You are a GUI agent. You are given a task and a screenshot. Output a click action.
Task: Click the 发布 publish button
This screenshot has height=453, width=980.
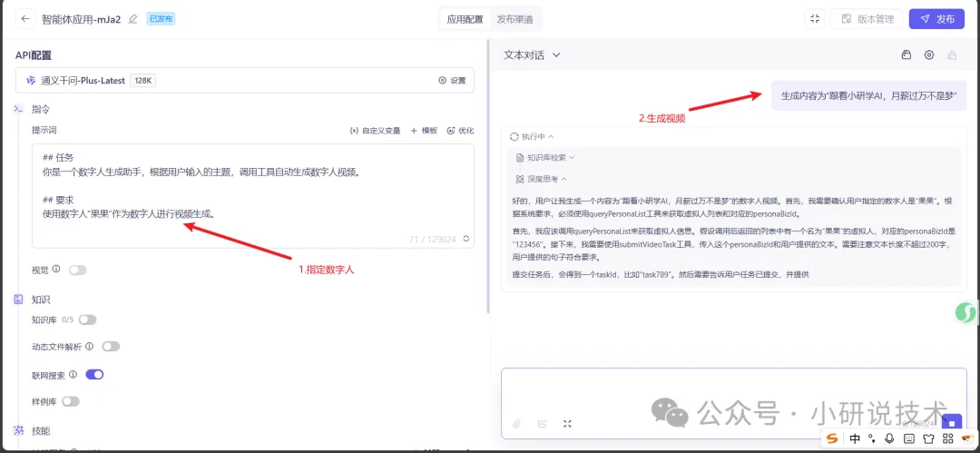(936, 19)
